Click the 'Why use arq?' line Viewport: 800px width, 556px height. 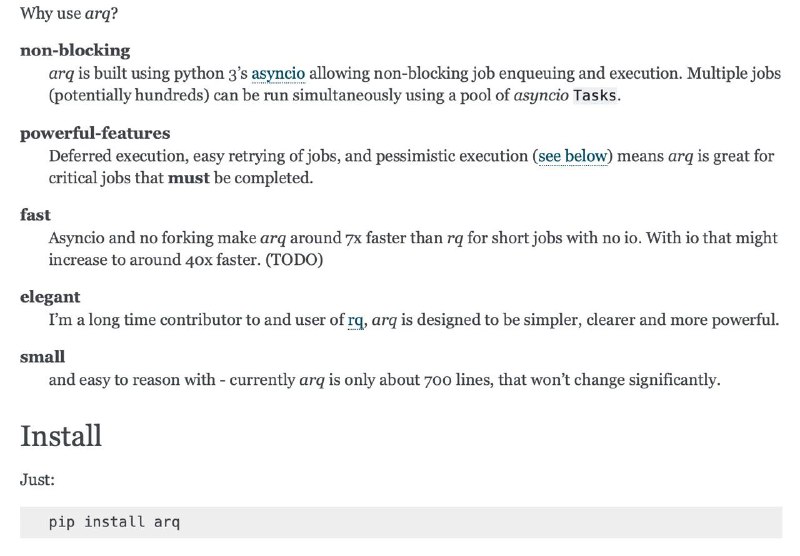[x=69, y=13]
